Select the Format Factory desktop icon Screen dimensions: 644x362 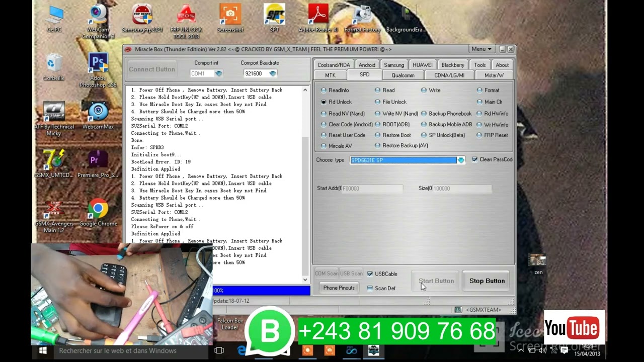click(362, 19)
